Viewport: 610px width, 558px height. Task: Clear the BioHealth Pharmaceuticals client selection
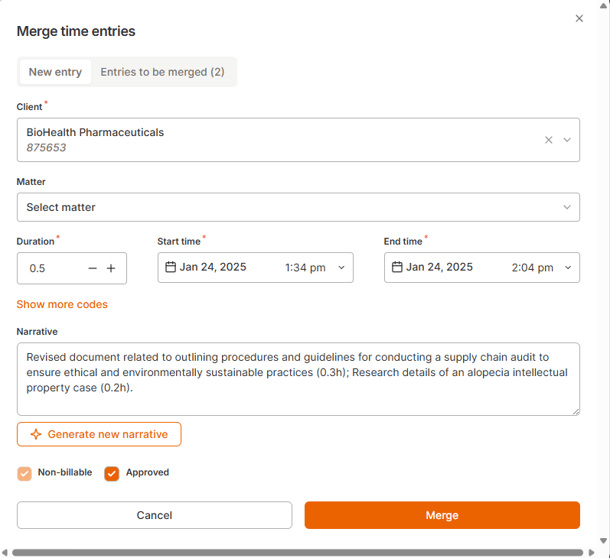[548, 140]
